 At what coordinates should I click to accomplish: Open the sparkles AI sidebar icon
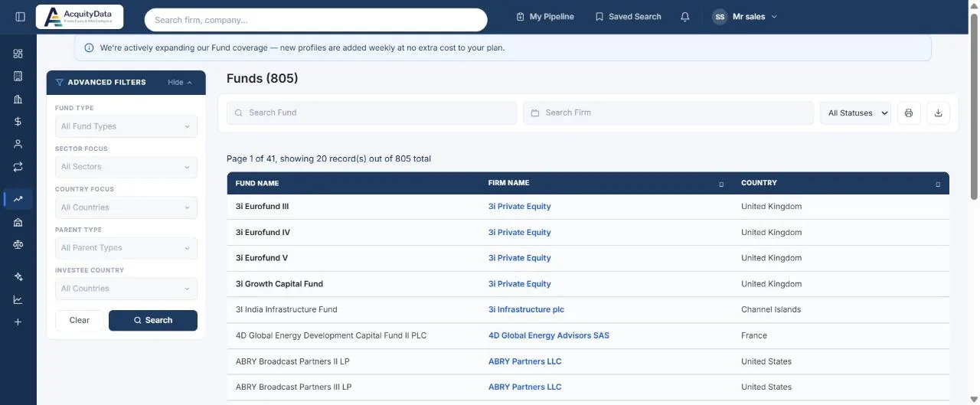[x=18, y=277]
